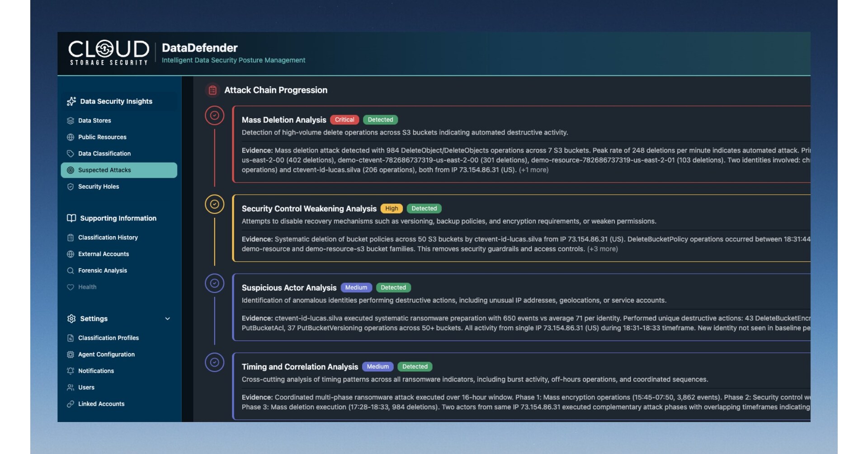Click the Agent Configuration gear icon
The height and width of the screenshot is (454, 868).
[71, 355]
